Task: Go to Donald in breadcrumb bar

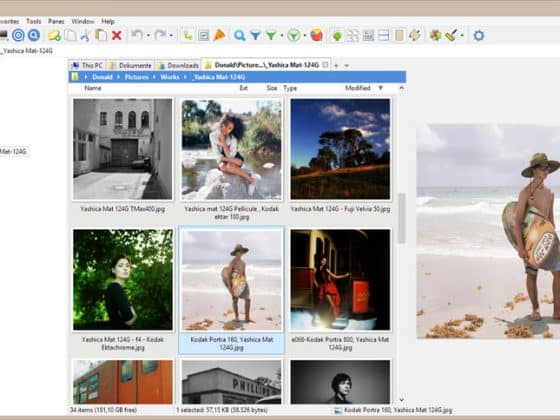Action: pos(102,77)
